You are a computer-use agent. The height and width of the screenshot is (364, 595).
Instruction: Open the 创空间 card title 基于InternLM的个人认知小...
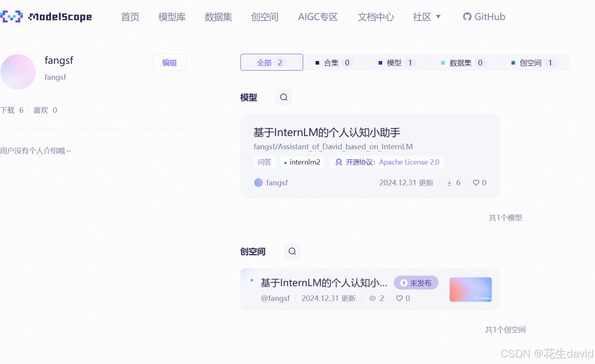pos(324,283)
